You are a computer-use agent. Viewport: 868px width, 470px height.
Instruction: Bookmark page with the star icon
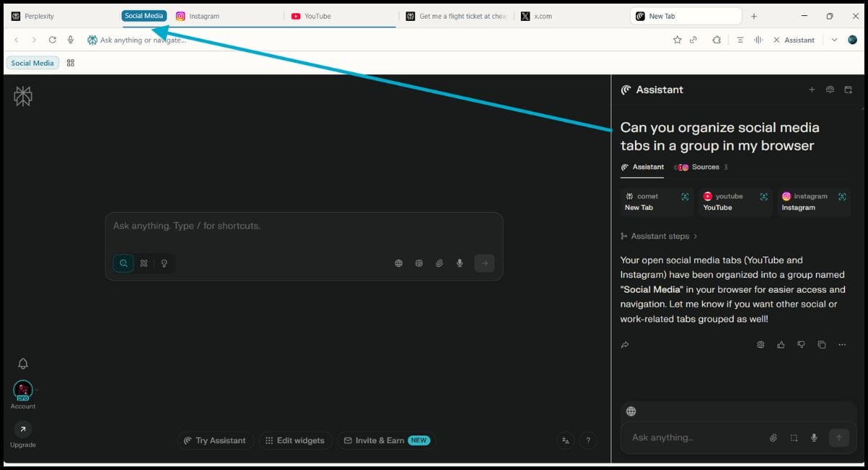tap(677, 40)
